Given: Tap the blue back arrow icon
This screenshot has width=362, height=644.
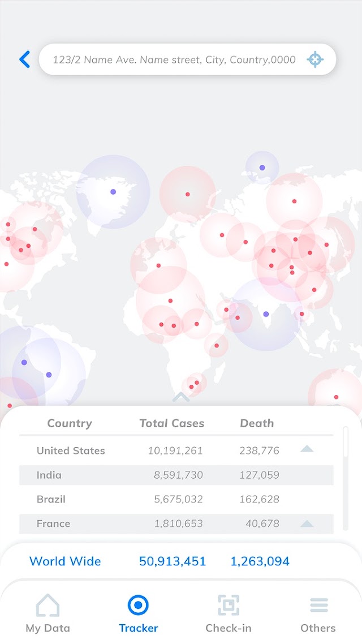Looking at the screenshot, I should click(25, 59).
